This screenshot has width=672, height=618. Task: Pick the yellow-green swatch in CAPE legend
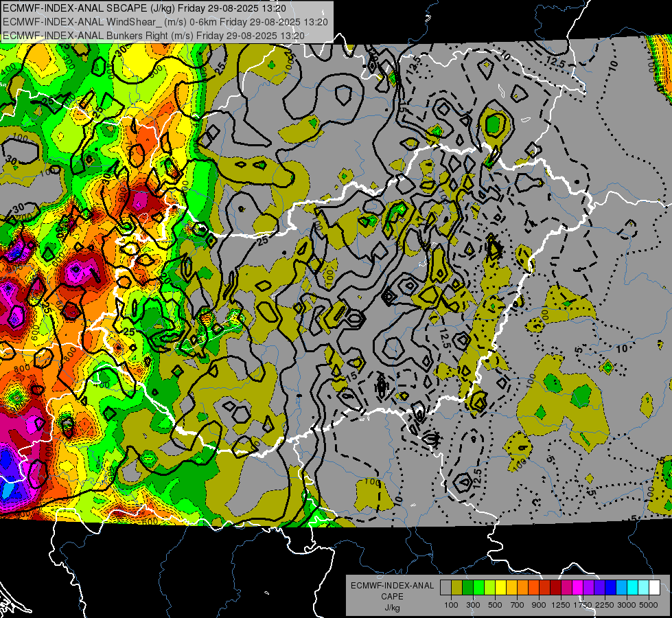[490, 588]
